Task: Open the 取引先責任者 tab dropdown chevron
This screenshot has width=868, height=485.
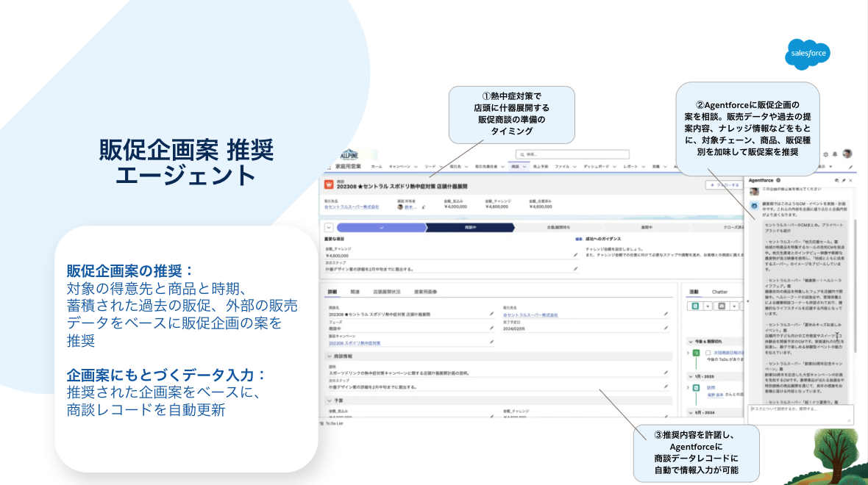Action: tap(502, 167)
